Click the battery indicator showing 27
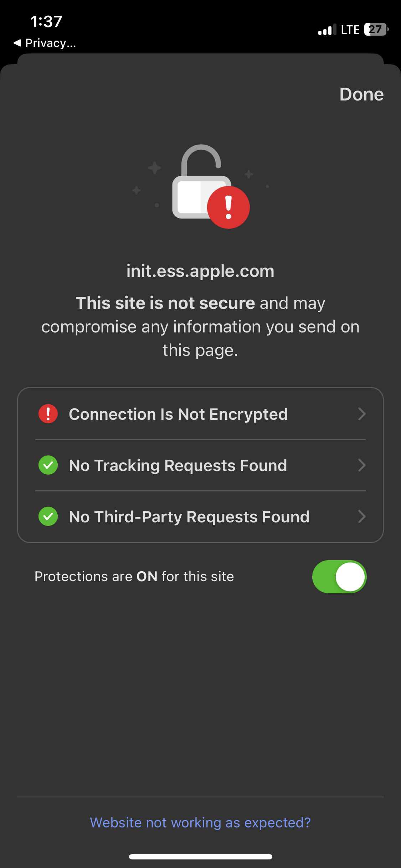401x868 pixels. click(x=376, y=29)
